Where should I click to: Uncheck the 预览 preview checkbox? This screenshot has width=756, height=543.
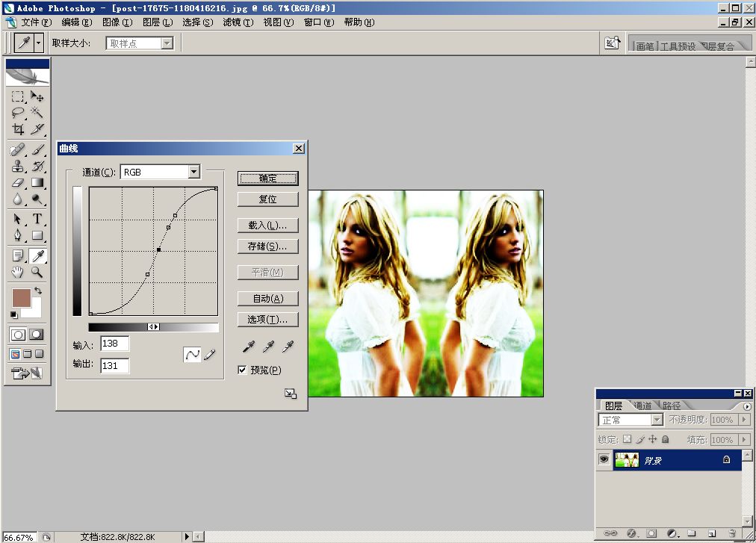click(x=242, y=370)
